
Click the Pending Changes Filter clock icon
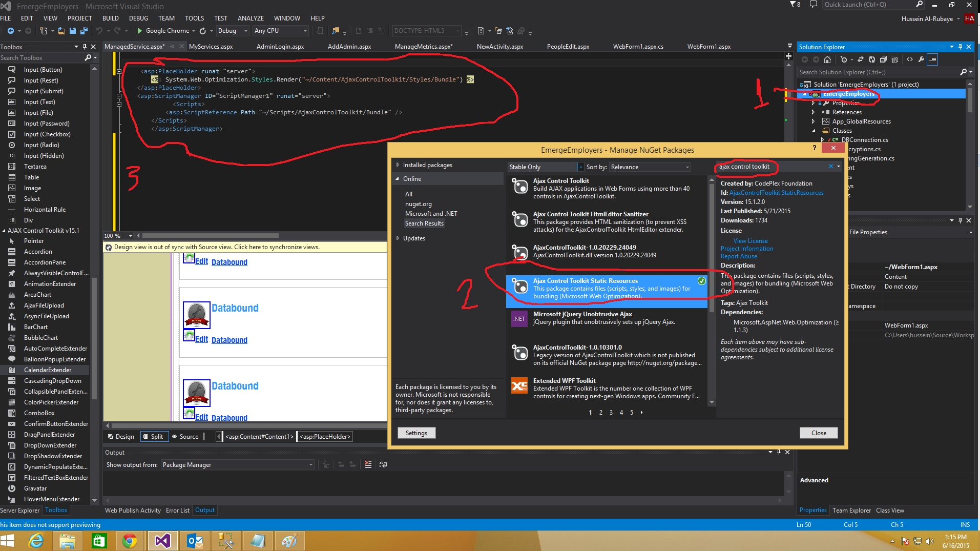844,59
